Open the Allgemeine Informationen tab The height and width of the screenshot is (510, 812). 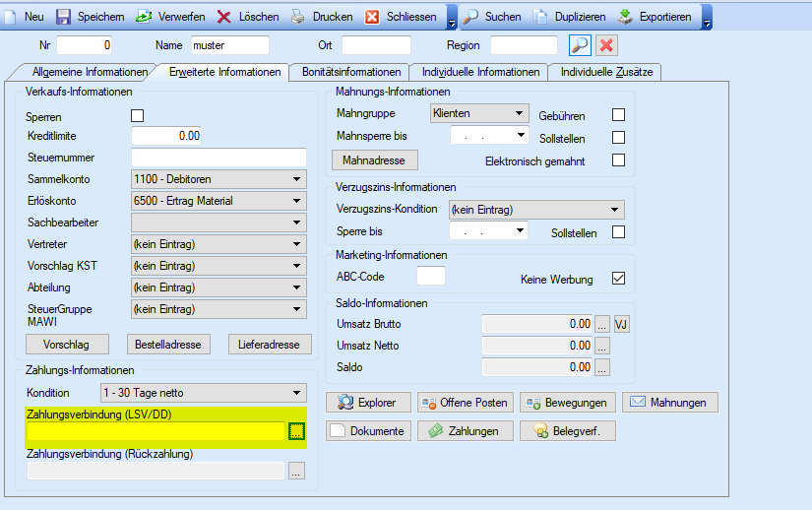click(89, 72)
